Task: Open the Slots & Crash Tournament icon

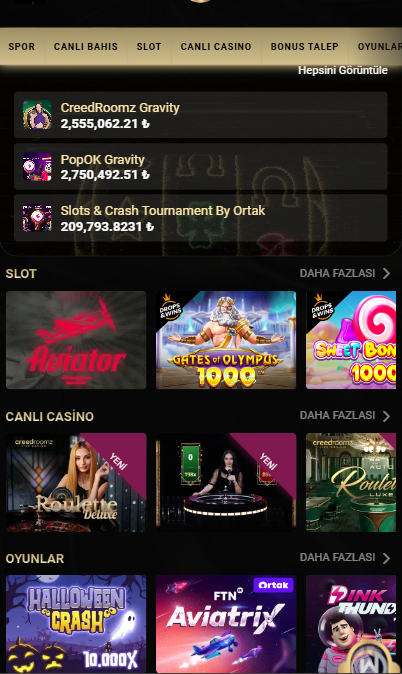Action: (37, 218)
